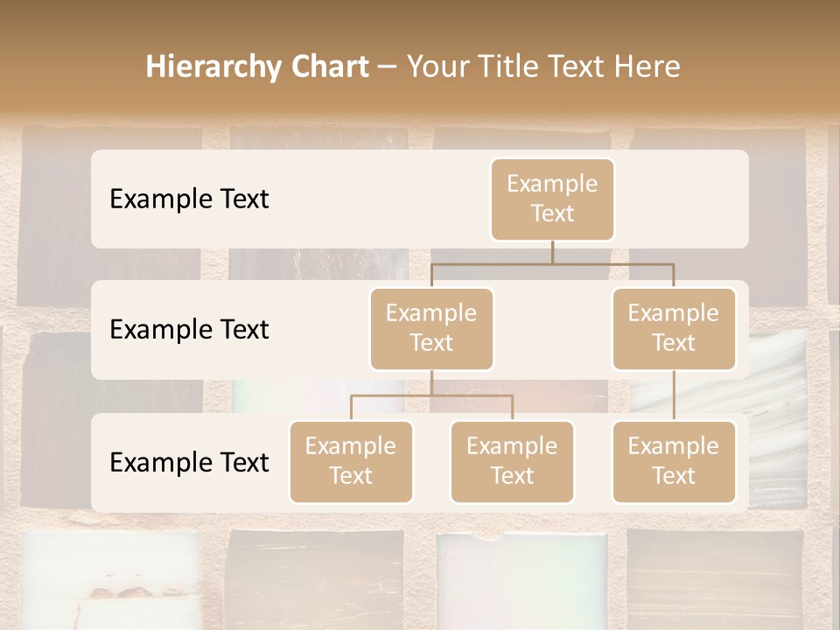Click the left node in the second level
Viewport: 840px width, 630px height.
point(431,329)
